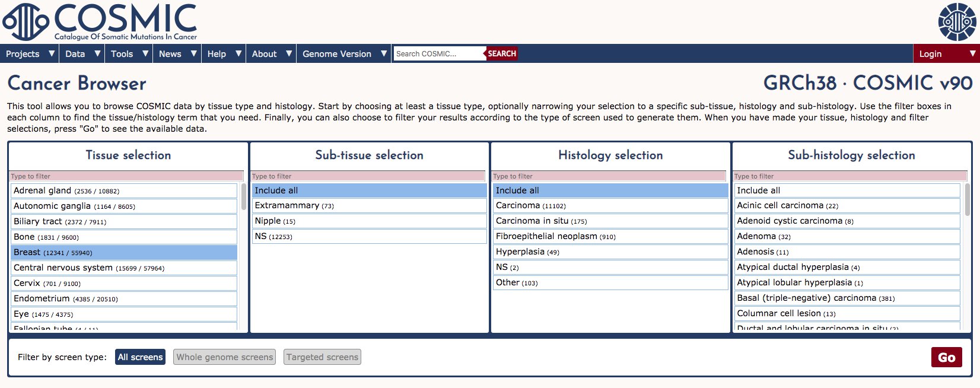The height and width of the screenshot is (388, 980).
Task: Click the Tissue selection list scrollbar
Action: pos(243,198)
